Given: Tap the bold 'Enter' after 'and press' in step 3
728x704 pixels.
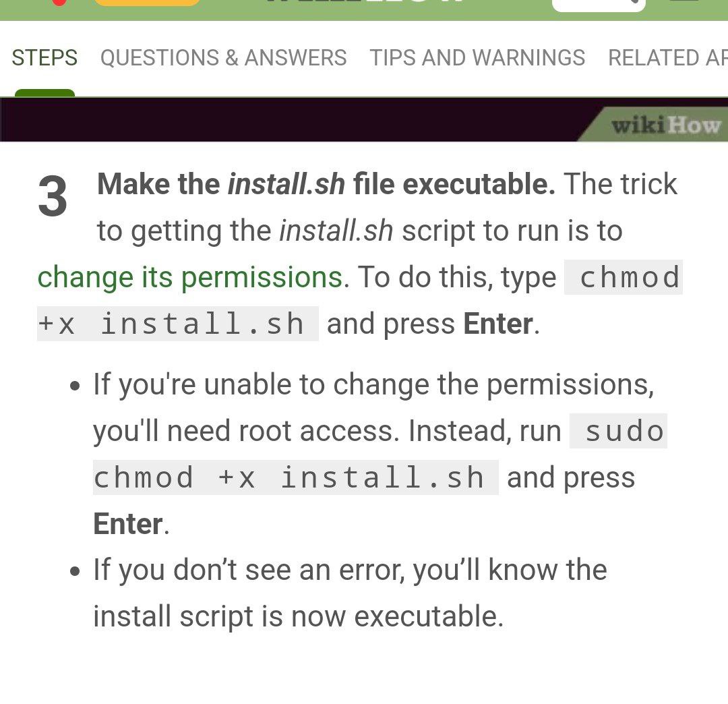Looking at the screenshot, I should 498,324.
